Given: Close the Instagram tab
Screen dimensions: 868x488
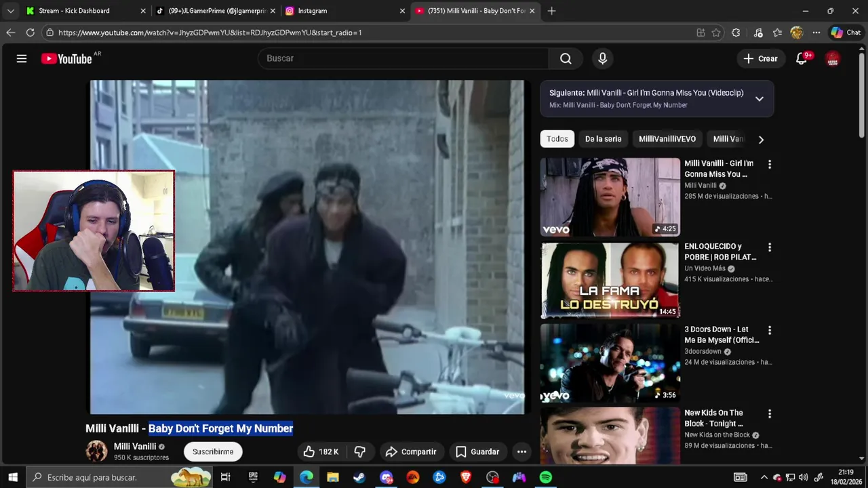Looking at the screenshot, I should click(402, 11).
